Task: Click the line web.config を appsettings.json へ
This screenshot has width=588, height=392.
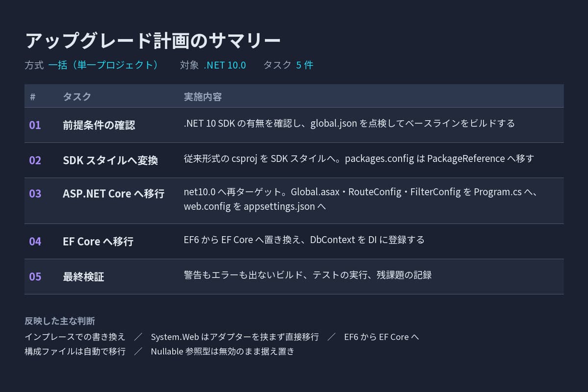Action: [x=255, y=207]
